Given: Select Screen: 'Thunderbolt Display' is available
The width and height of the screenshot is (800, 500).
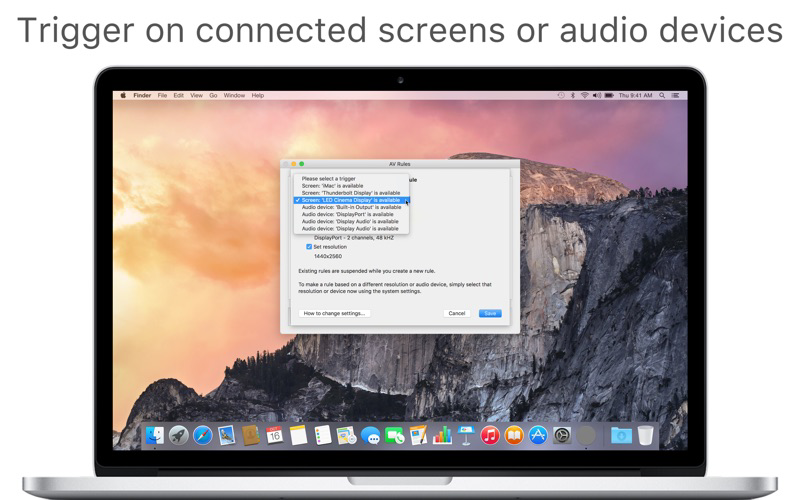Looking at the screenshot, I should [351, 193].
